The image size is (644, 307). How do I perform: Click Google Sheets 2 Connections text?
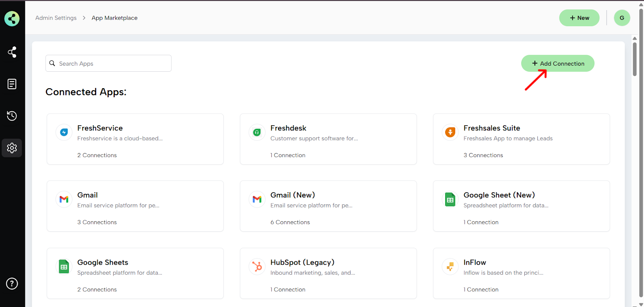[97, 289]
